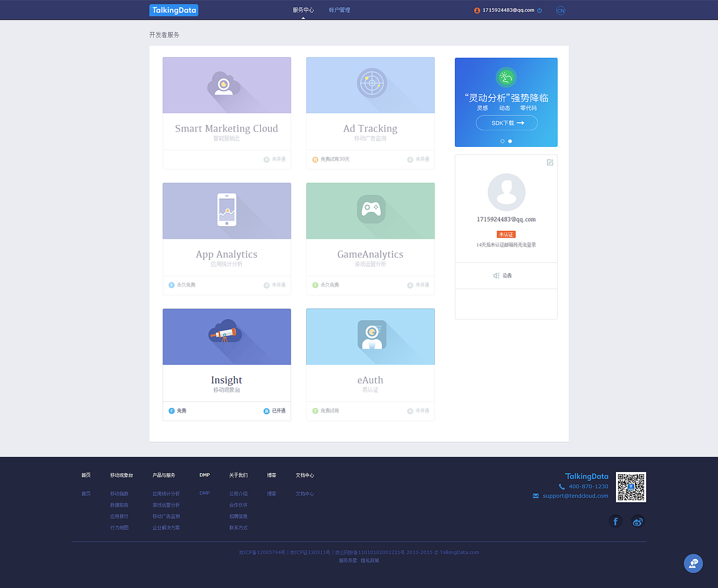Click footer link 行为地图
This screenshot has width=718, height=588.
click(x=119, y=527)
